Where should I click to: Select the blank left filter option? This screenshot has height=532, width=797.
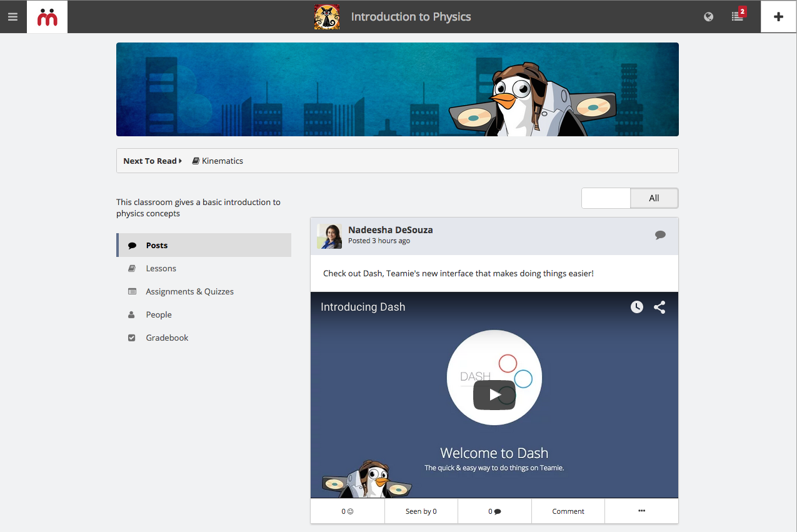pyautogui.click(x=606, y=198)
